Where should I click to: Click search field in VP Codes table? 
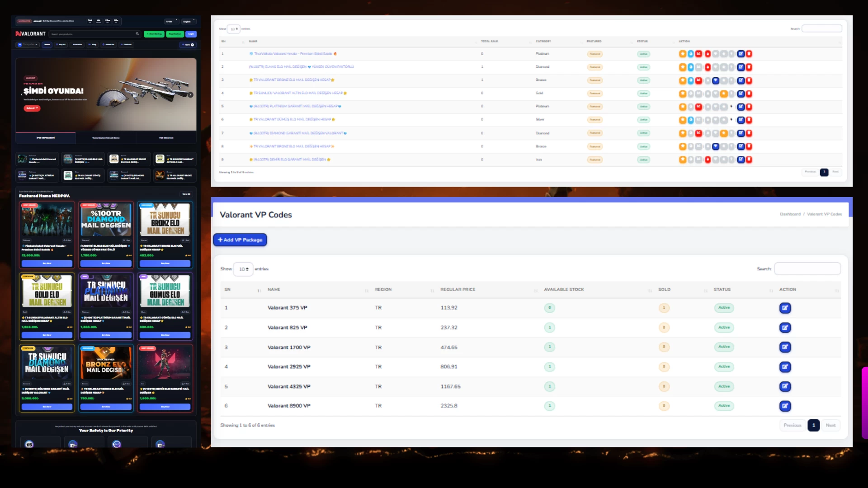[807, 269]
